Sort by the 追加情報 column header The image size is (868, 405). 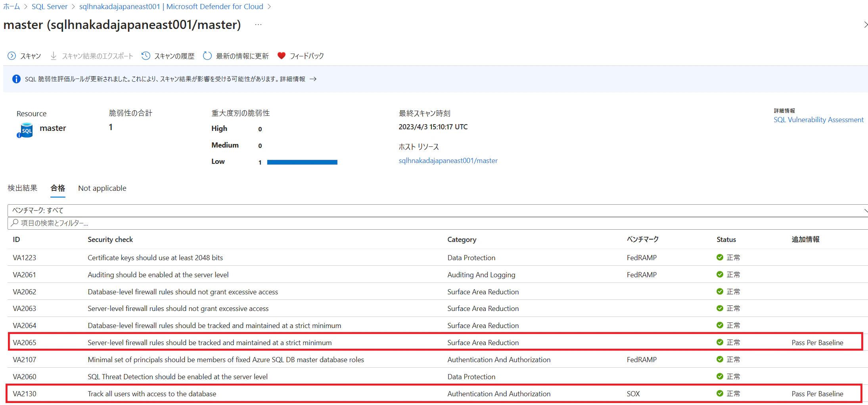point(806,240)
